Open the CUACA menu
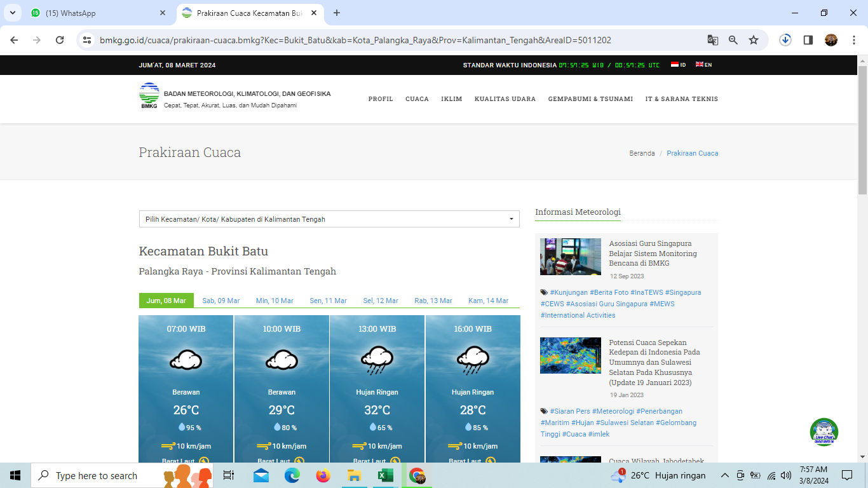The height and width of the screenshot is (488, 868). (417, 99)
